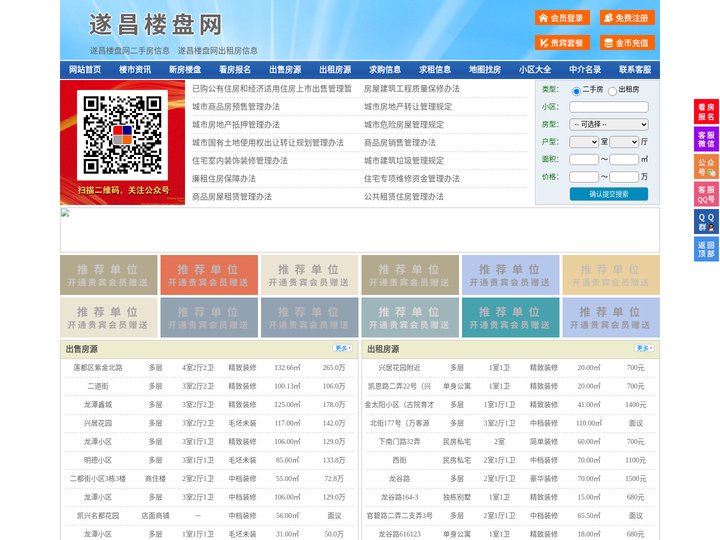The image size is (720, 540).
Task: Go to 网站首页 in navigation bar
Action: [85, 70]
